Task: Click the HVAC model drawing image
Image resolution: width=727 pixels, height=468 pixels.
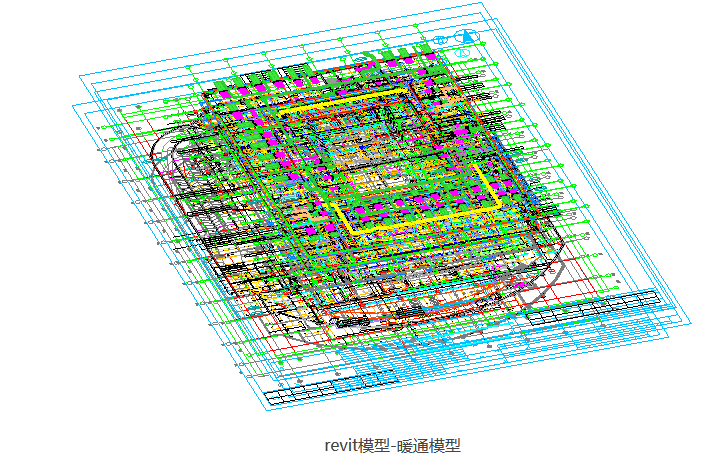Action: (382, 207)
